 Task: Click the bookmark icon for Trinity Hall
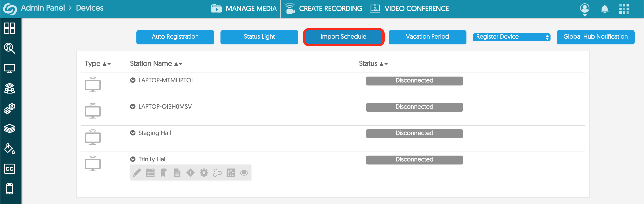click(x=163, y=173)
